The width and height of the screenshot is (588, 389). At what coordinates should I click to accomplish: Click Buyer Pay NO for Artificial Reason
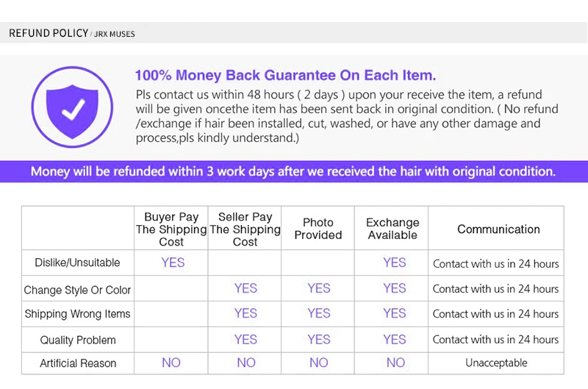click(x=171, y=363)
